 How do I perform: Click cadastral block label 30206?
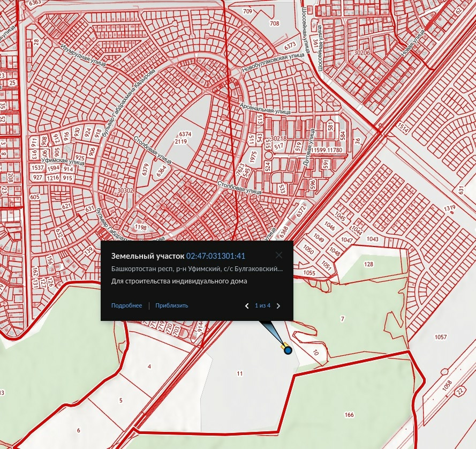click(362, 53)
